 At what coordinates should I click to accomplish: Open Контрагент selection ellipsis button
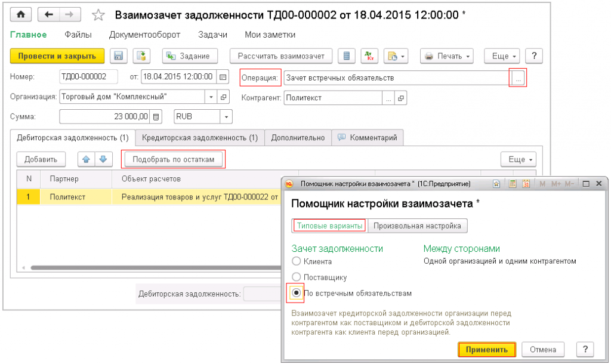pos(388,98)
